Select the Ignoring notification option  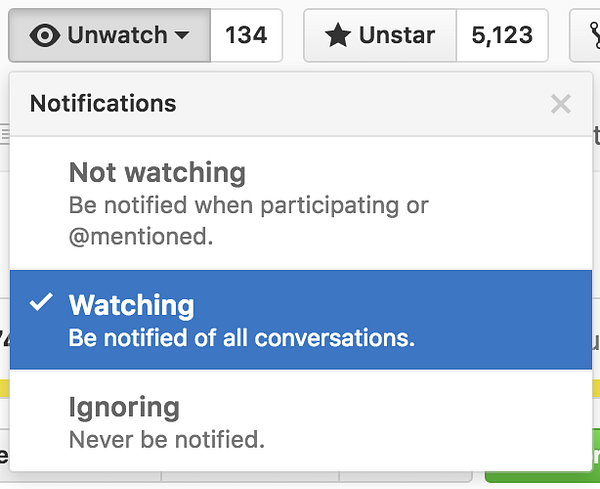(x=301, y=421)
